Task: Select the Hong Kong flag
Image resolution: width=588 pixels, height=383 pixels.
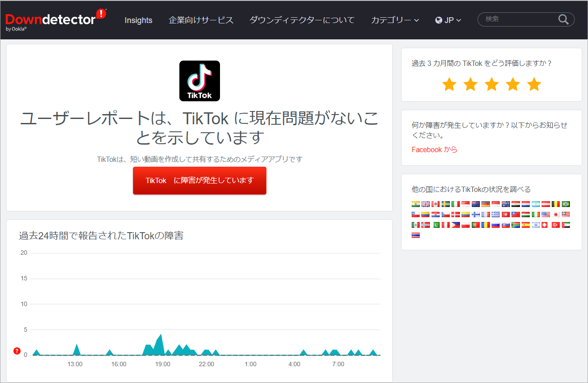Action: point(506,214)
